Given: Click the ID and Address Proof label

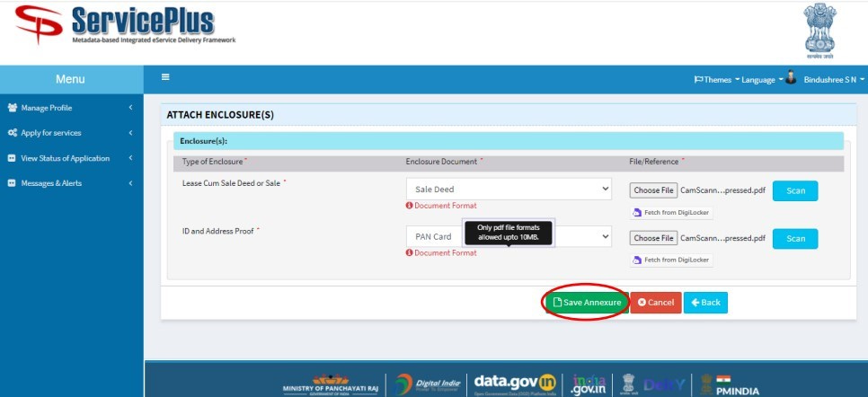Looking at the screenshot, I should pyautogui.click(x=218, y=232).
